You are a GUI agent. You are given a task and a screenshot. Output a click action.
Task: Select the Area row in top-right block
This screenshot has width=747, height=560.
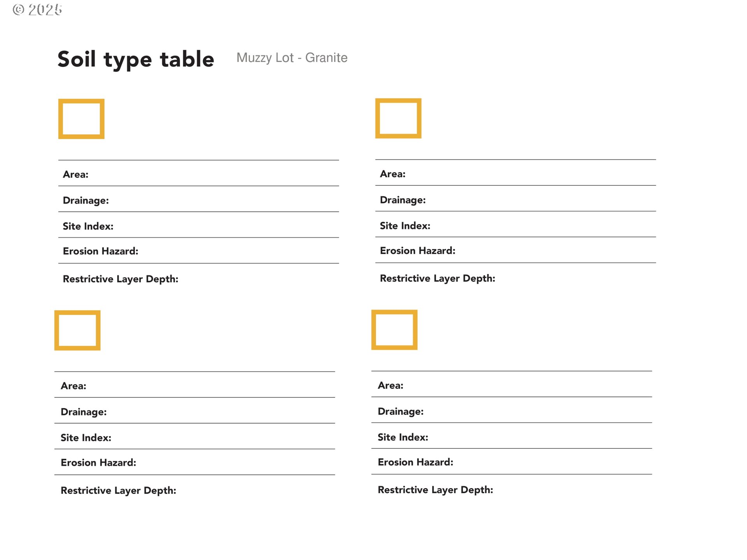(393, 174)
